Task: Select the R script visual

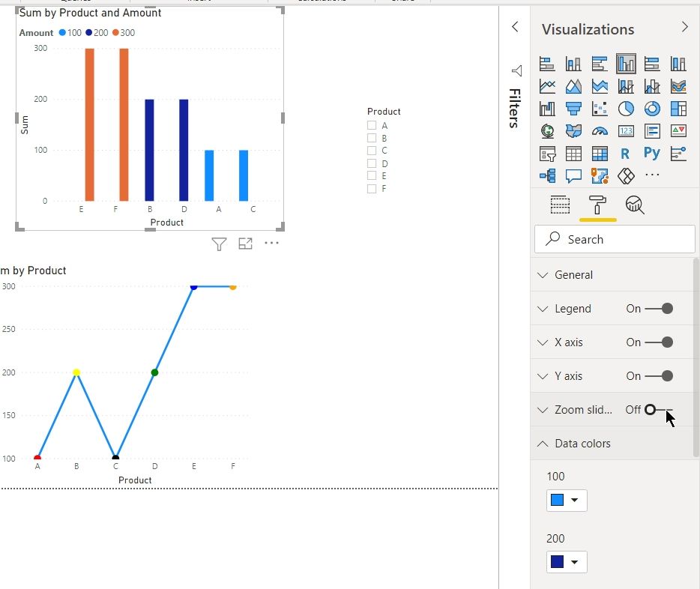Action: (625, 154)
